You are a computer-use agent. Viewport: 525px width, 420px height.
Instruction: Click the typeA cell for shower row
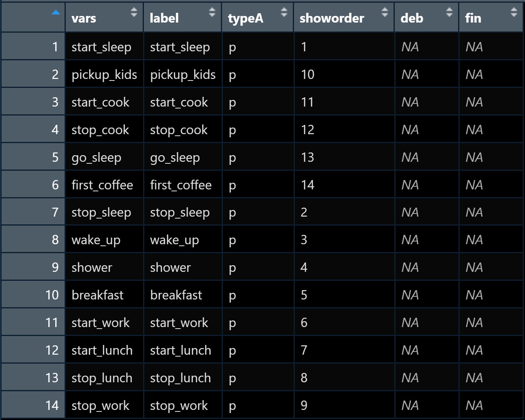[x=233, y=268]
